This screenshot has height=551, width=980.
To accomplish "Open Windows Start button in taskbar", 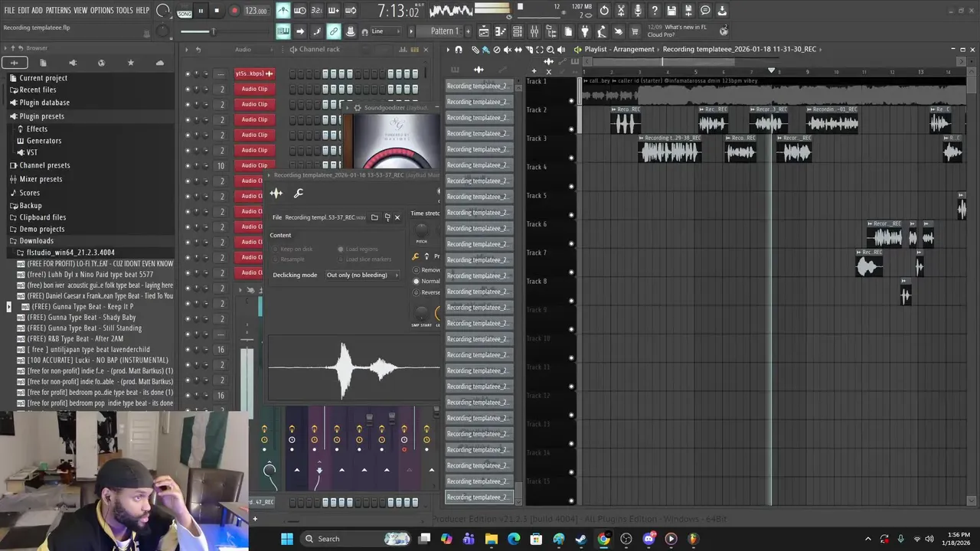I will tap(287, 539).
